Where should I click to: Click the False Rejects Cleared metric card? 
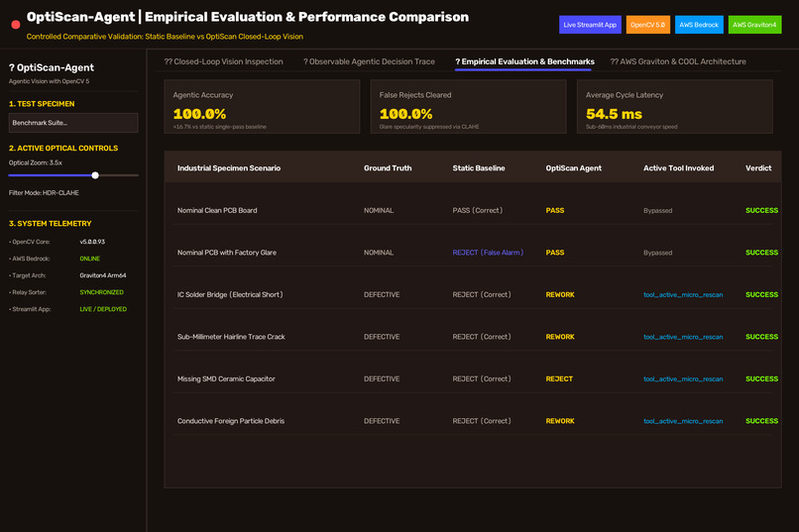(x=468, y=106)
